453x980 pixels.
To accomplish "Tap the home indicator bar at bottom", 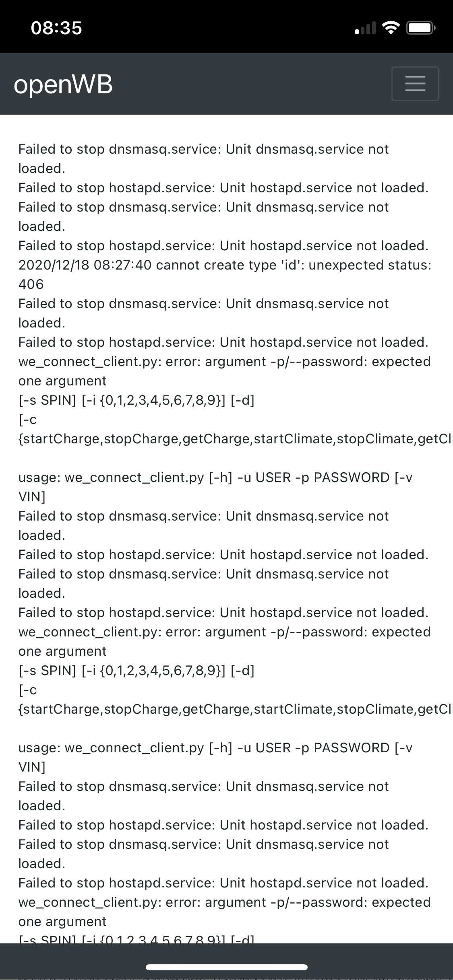I will click(x=226, y=967).
